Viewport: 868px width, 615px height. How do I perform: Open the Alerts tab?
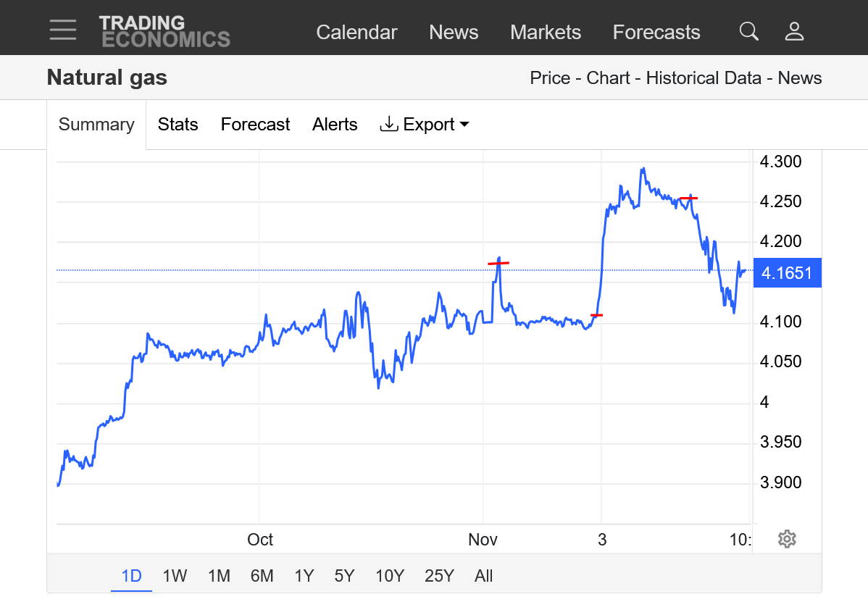pyautogui.click(x=335, y=125)
